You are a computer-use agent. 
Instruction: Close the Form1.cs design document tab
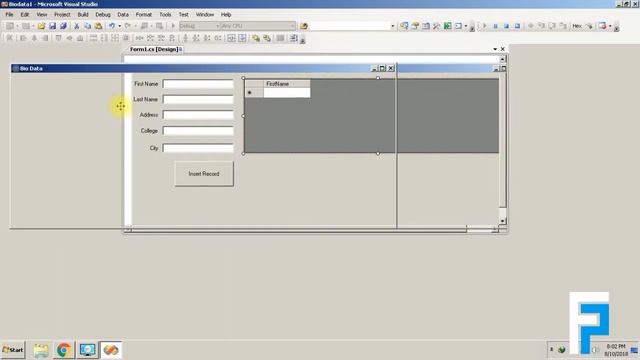[x=503, y=49]
